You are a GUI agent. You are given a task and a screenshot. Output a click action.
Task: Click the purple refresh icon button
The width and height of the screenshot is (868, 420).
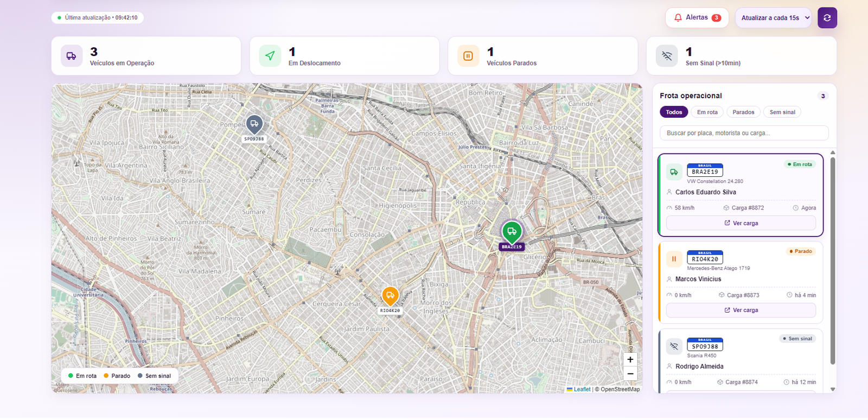(x=827, y=18)
